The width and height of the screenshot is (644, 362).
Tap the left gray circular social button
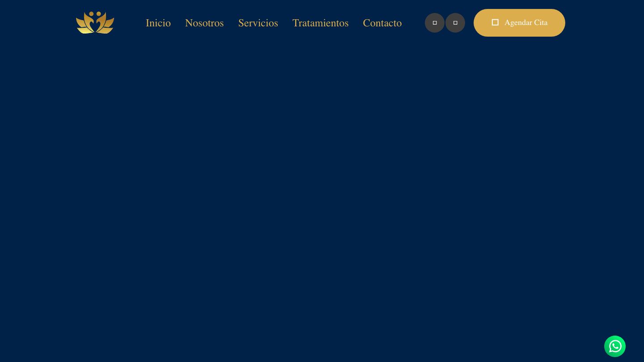[x=434, y=23]
